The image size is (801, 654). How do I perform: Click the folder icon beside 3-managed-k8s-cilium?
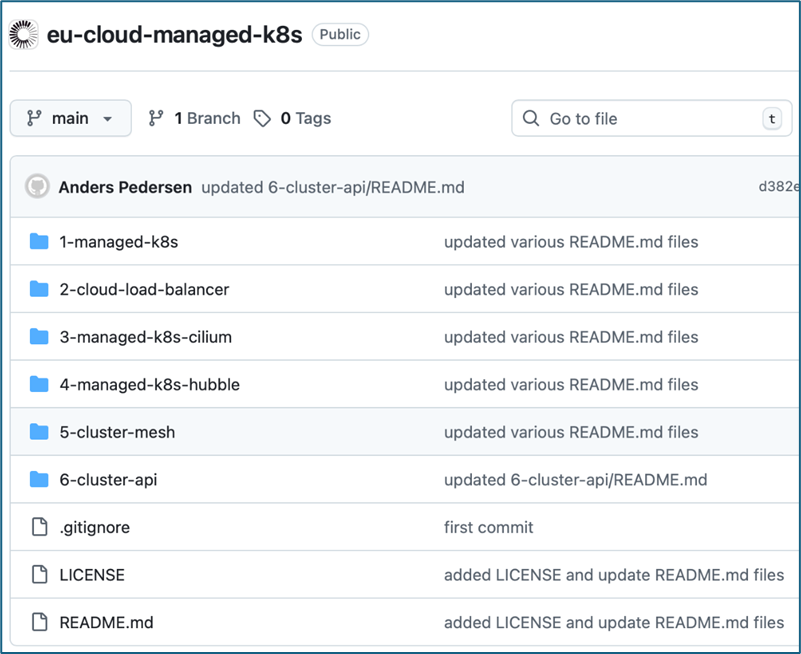[x=39, y=336]
